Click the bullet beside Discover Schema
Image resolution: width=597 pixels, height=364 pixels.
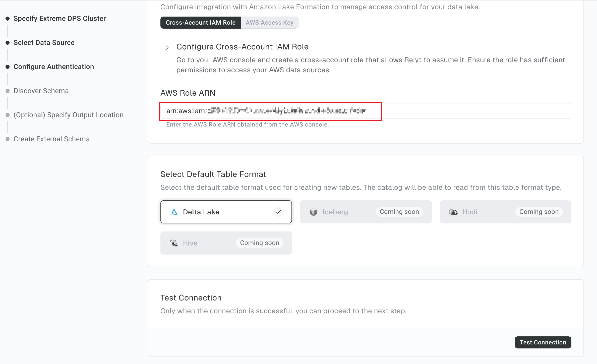click(8, 91)
